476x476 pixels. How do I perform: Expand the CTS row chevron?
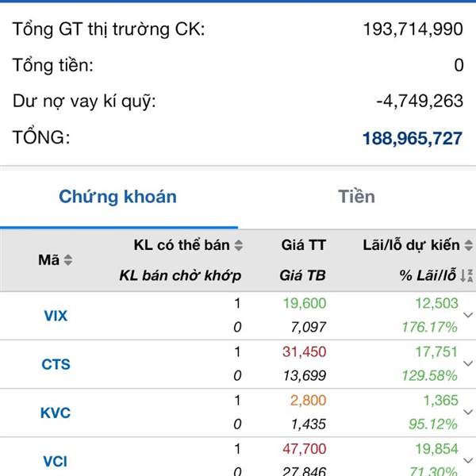coord(468,363)
